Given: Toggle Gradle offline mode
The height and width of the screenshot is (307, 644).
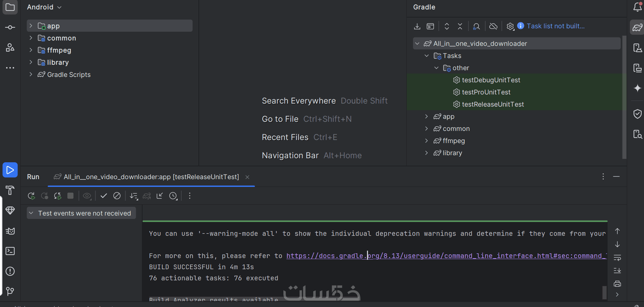Looking at the screenshot, I should pyautogui.click(x=493, y=26).
